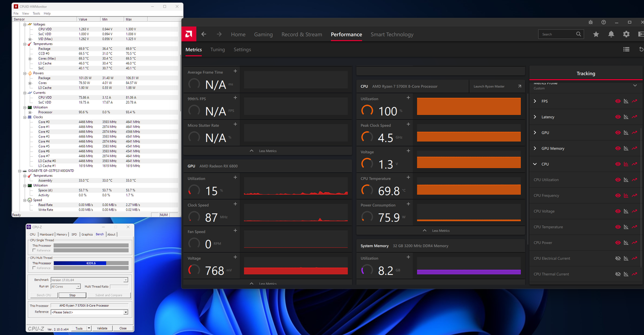Click the plus icon beside Micro Stutter Rate
644x335 pixels.
tap(235, 124)
